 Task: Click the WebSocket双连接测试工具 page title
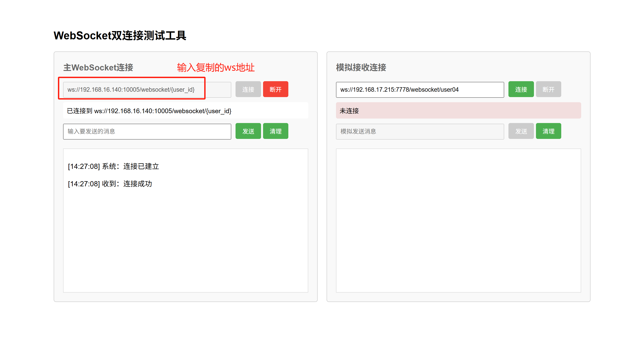tap(120, 36)
